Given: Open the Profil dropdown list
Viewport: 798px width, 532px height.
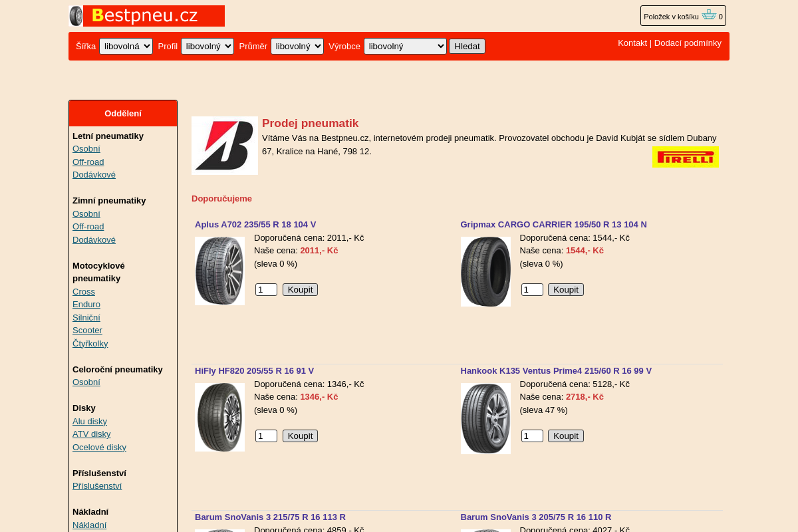Looking at the screenshot, I should coord(207,47).
